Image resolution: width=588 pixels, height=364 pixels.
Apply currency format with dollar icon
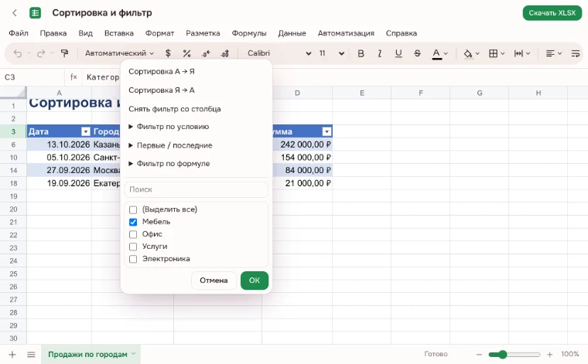click(168, 53)
